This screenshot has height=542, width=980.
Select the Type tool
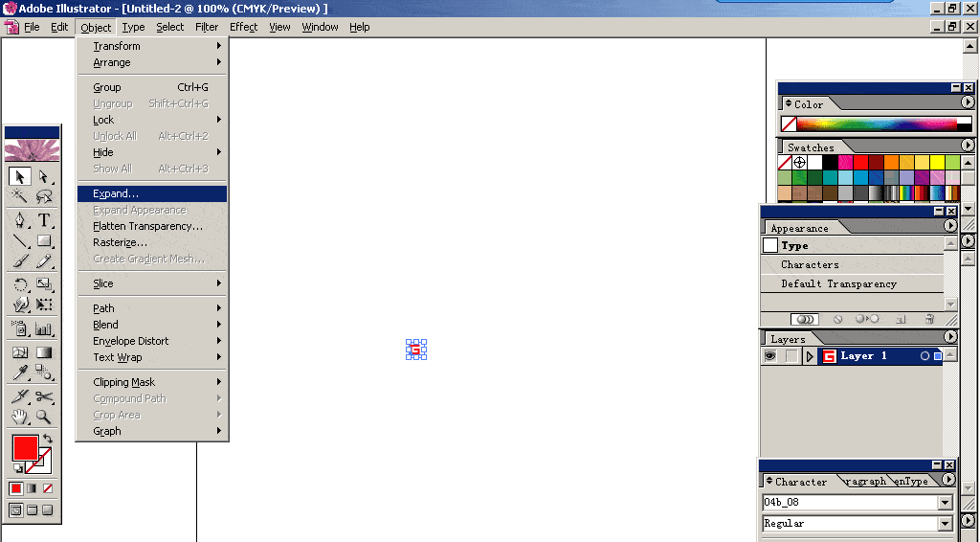pyautogui.click(x=44, y=220)
